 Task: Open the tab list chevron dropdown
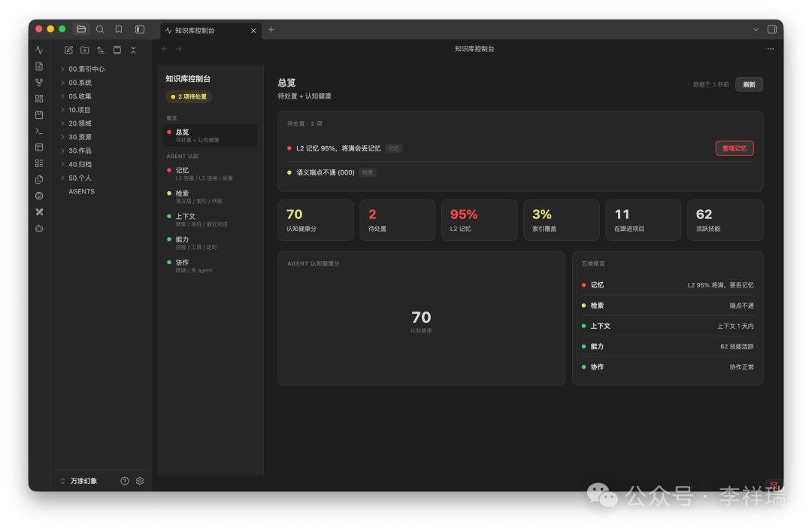pos(756,29)
